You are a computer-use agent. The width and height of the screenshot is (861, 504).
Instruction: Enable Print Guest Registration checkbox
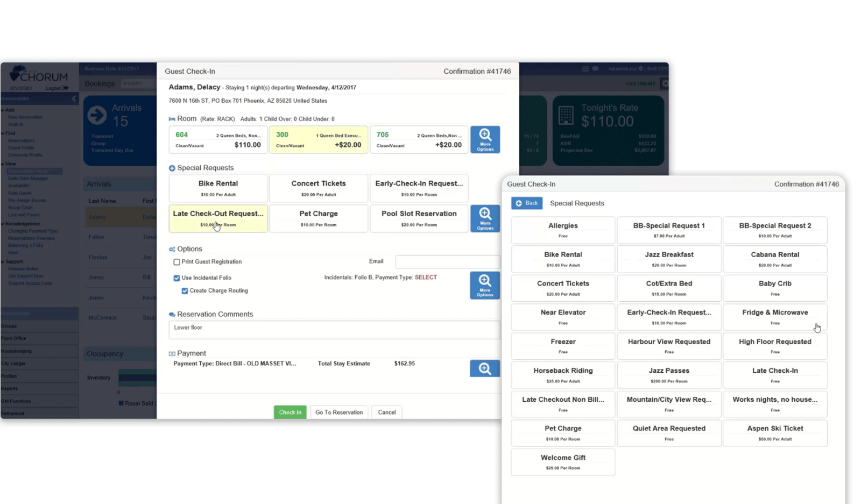click(x=177, y=262)
